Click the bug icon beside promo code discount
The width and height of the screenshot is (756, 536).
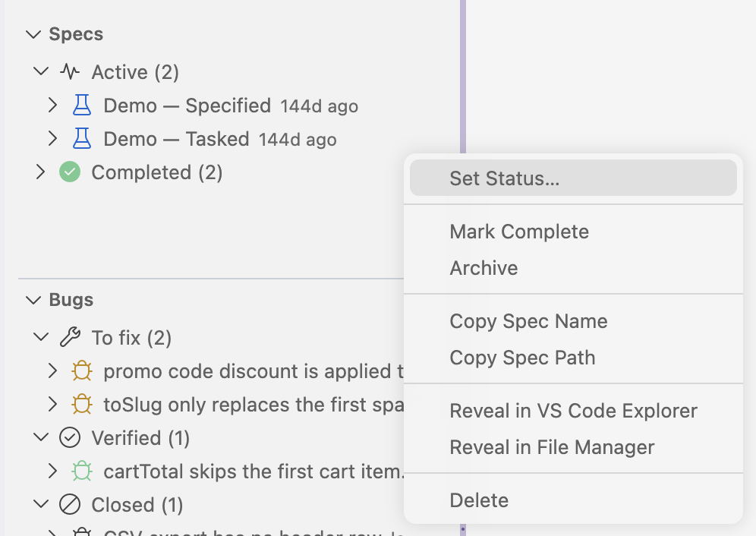(82, 370)
